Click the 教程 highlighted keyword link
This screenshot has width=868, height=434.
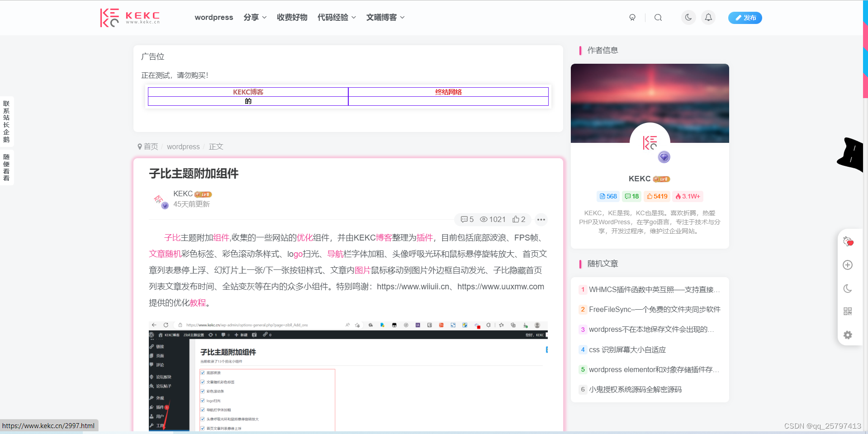198,303
